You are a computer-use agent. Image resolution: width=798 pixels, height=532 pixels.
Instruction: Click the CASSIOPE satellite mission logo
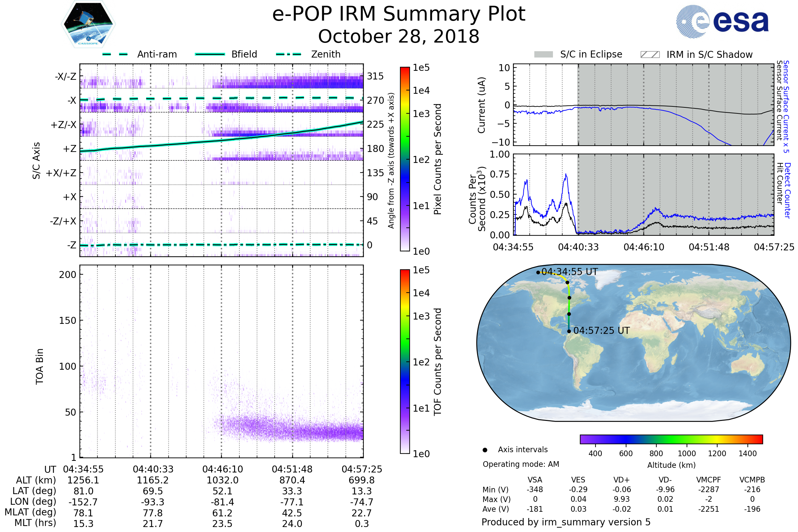pyautogui.click(x=88, y=24)
